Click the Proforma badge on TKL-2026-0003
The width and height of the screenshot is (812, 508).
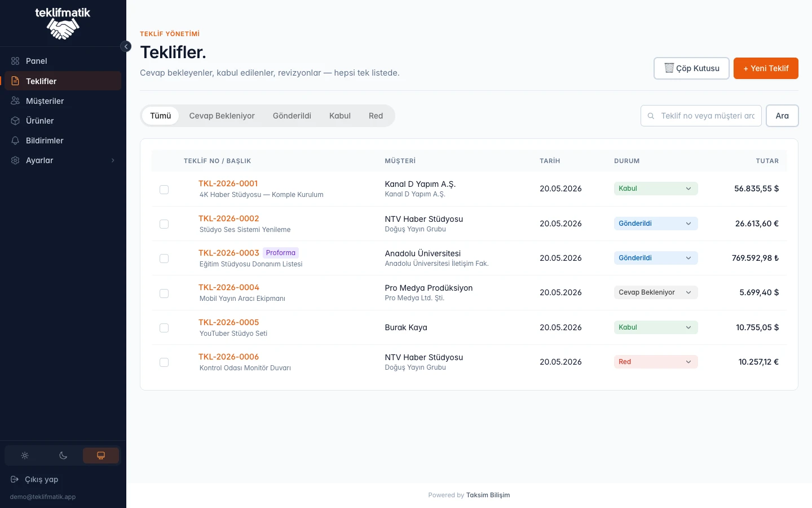point(281,253)
